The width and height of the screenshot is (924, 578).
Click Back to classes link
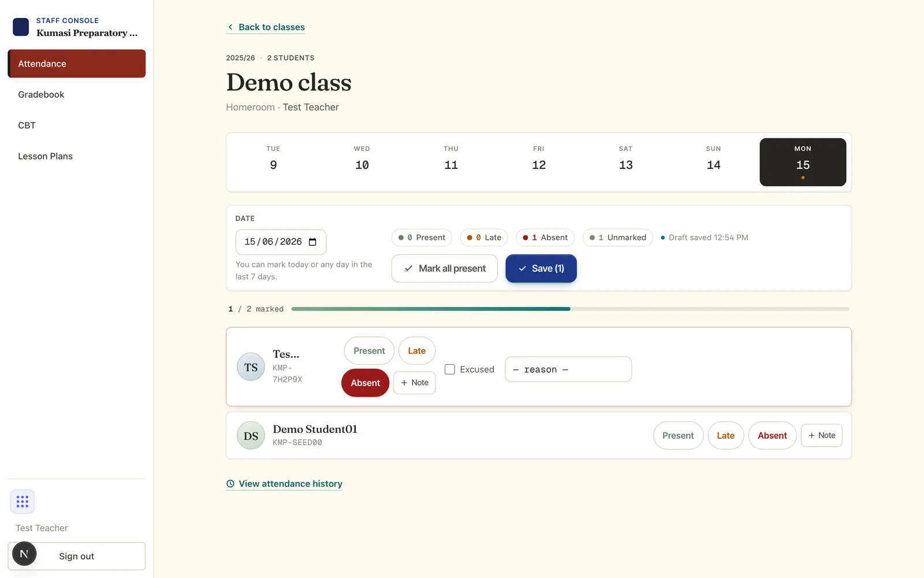[x=266, y=27]
